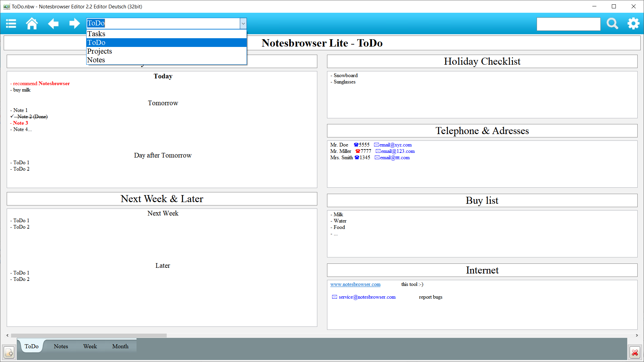Image resolution: width=644 pixels, height=362 pixels.
Task: Click the search magnifier icon
Action: (x=612, y=23)
